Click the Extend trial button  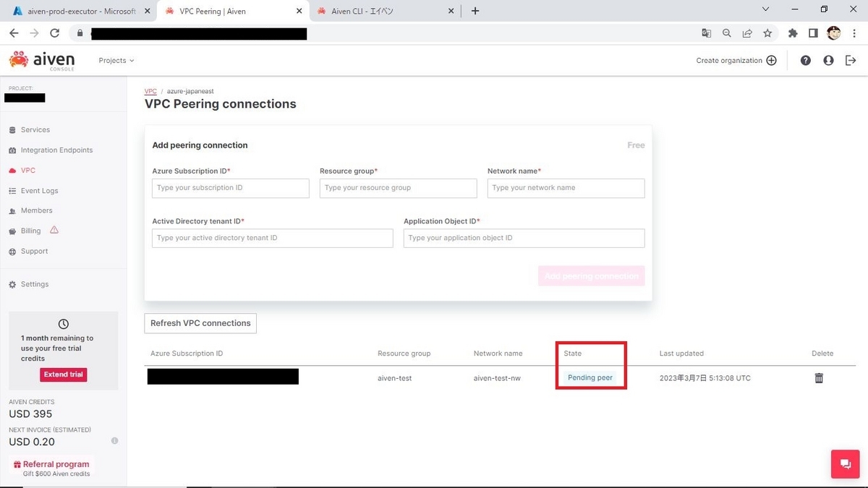(63, 374)
